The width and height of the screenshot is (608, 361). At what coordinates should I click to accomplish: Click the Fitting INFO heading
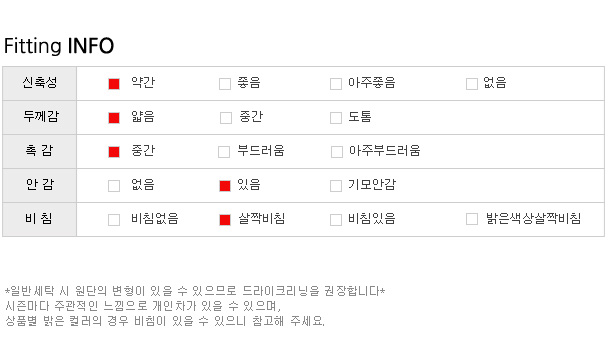pyautogui.click(x=59, y=46)
